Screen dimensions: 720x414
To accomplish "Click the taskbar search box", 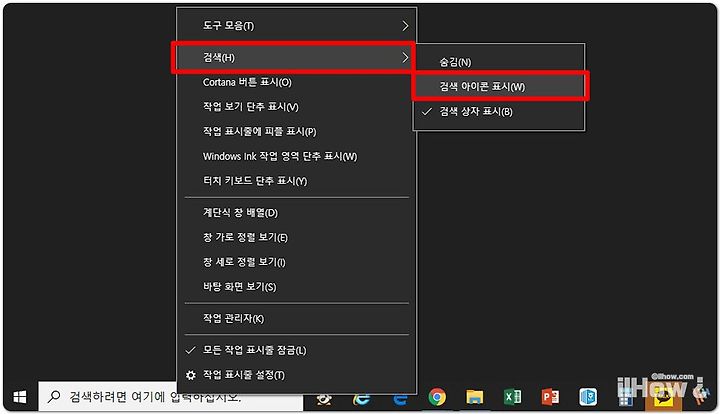I will [171, 397].
